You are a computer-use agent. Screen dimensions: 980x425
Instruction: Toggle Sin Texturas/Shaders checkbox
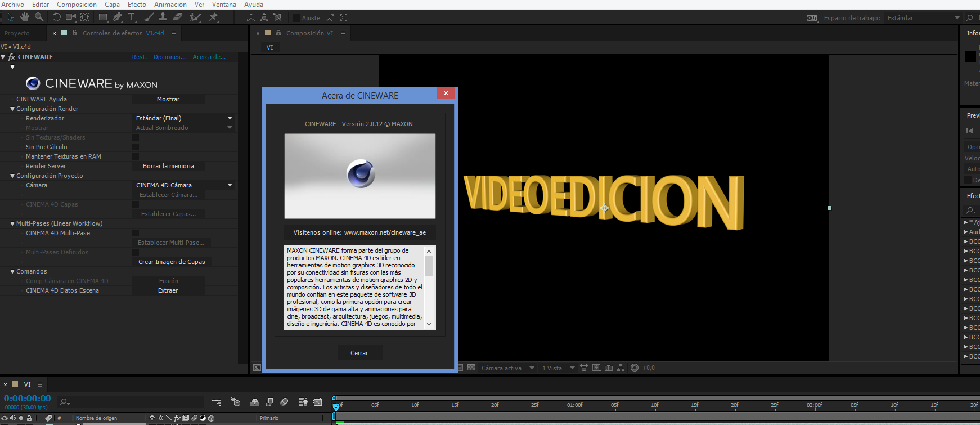136,137
